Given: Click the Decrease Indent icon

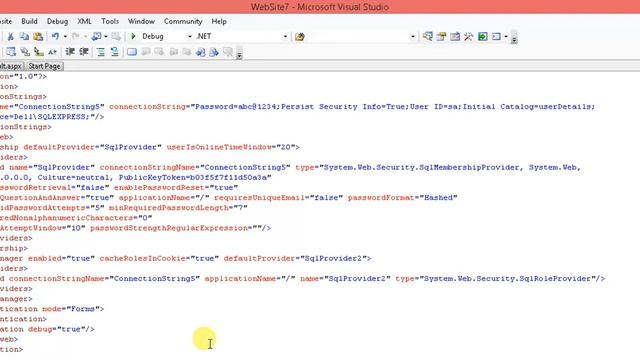Looking at the screenshot, I should 70,52.
